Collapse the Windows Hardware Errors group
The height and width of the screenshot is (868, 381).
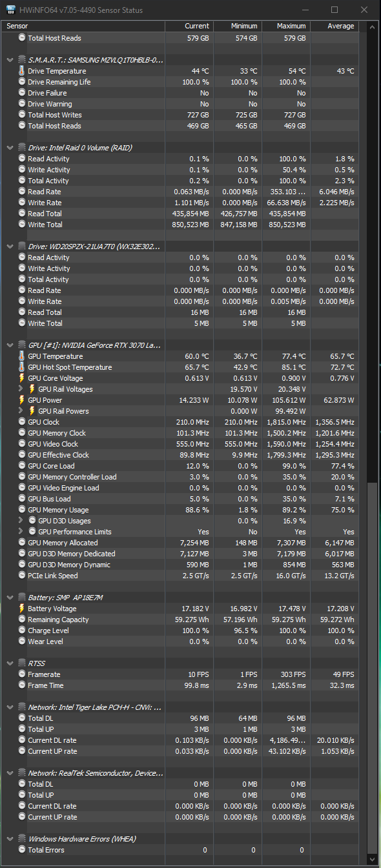click(x=10, y=838)
